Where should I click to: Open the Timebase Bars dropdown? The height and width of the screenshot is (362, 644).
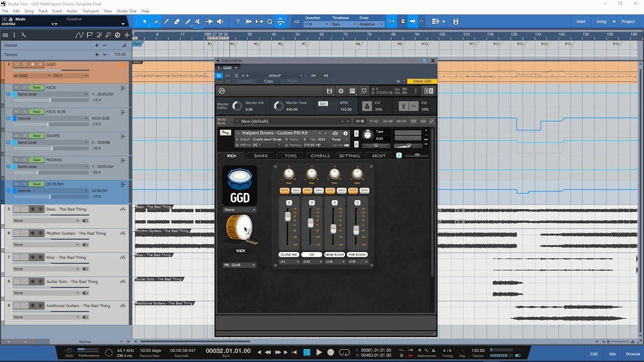click(x=343, y=24)
